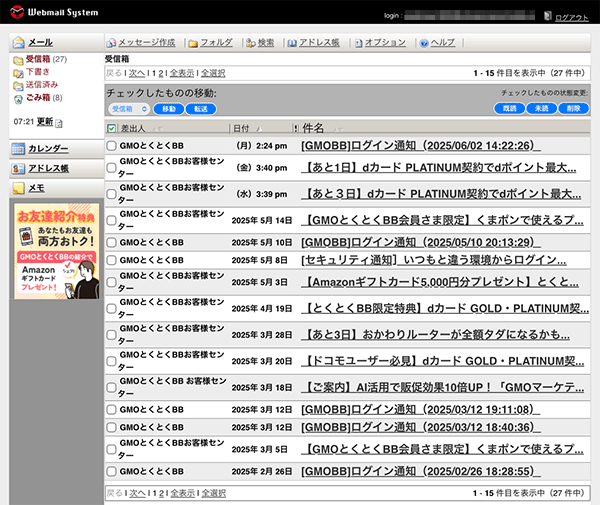This screenshot has height=505, width=600.
Task: Click the 削除 button
Action: pyautogui.click(x=573, y=109)
